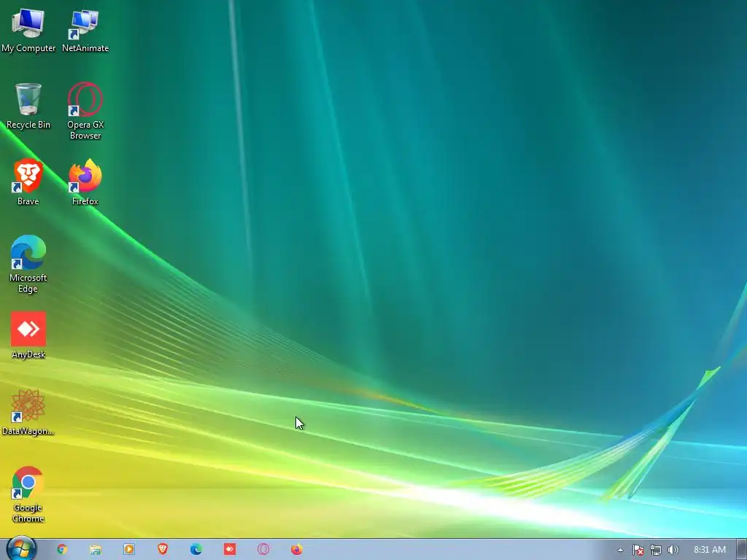Show hidden system tray icons
The image size is (747, 560).
tap(620, 550)
